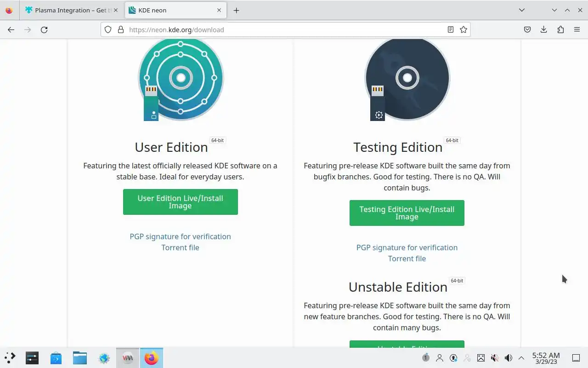588x368 pixels.
Task: Bookmark this page with the star icon
Action: pyautogui.click(x=464, y=29)
